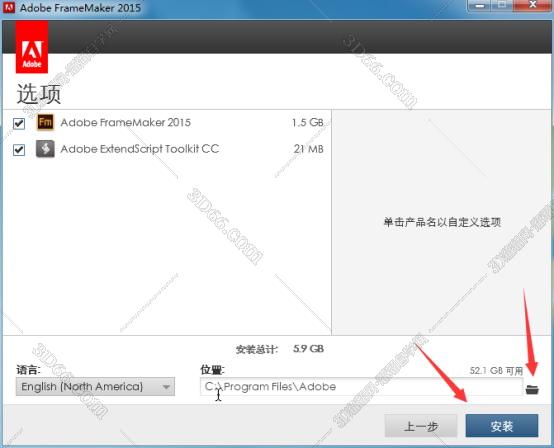Click the 1.5 GB size value
This screenshot has height=448, width=554.
tap(307, 123)
